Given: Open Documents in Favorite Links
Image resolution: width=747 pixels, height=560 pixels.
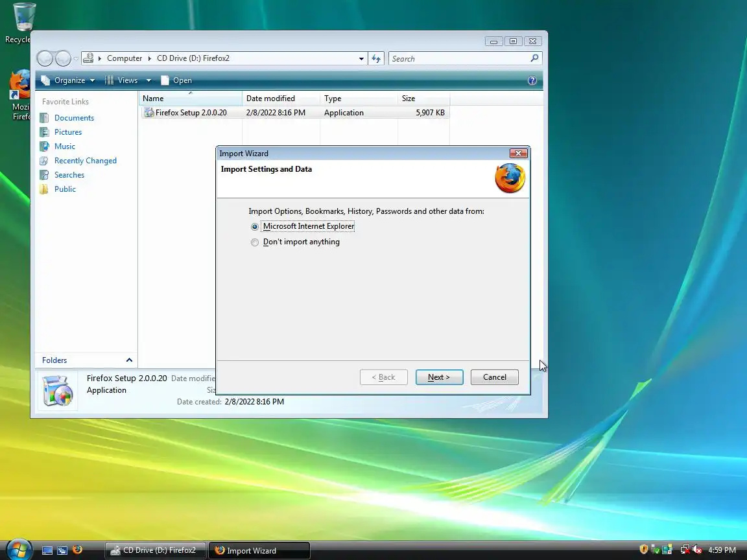Looking at the screenshot, I should [x=74, y=118].
